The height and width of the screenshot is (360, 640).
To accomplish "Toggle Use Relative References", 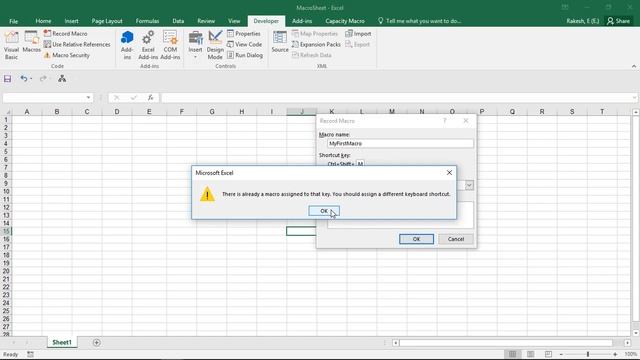I will pos(77,44).
